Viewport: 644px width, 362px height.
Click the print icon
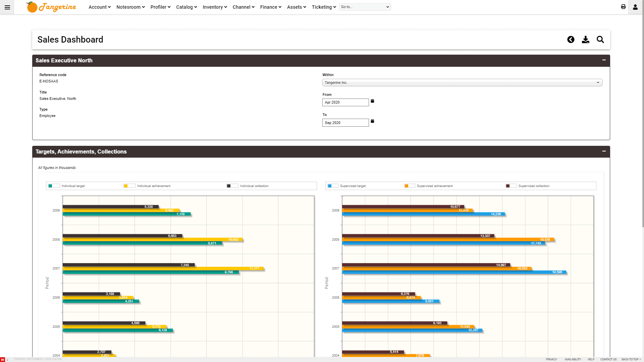(623, 7)
